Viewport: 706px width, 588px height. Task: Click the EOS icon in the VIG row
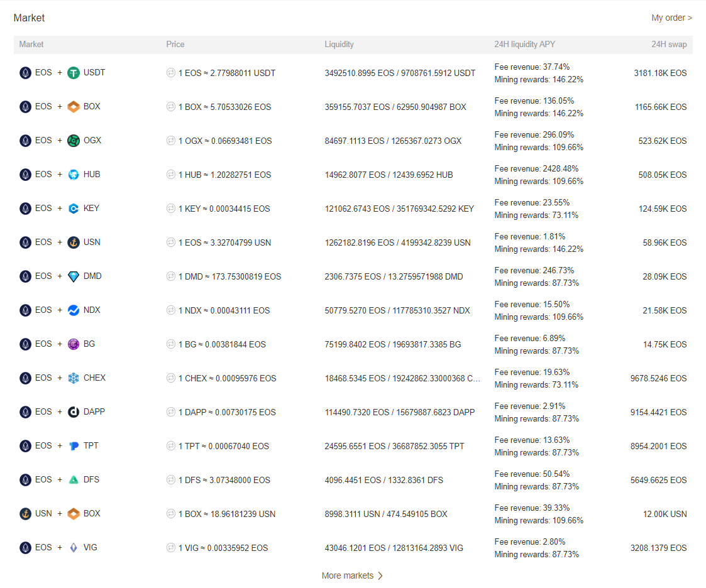tap(25, 548)
